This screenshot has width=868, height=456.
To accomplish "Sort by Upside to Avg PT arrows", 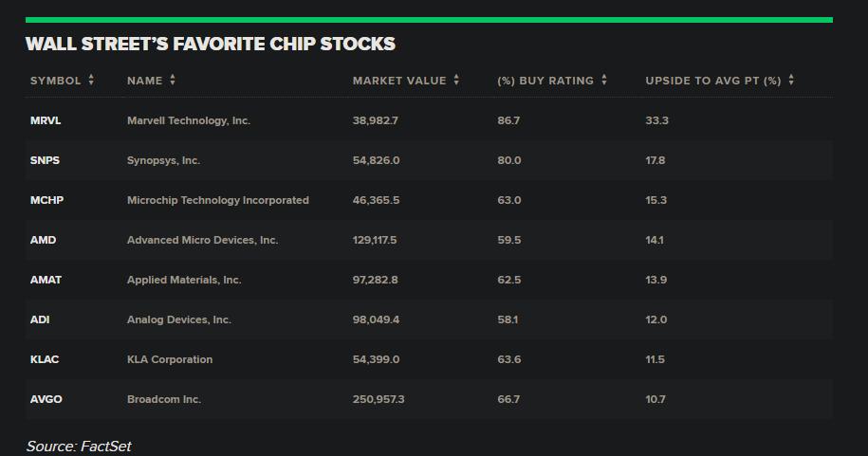I will [x=791, y=80].
